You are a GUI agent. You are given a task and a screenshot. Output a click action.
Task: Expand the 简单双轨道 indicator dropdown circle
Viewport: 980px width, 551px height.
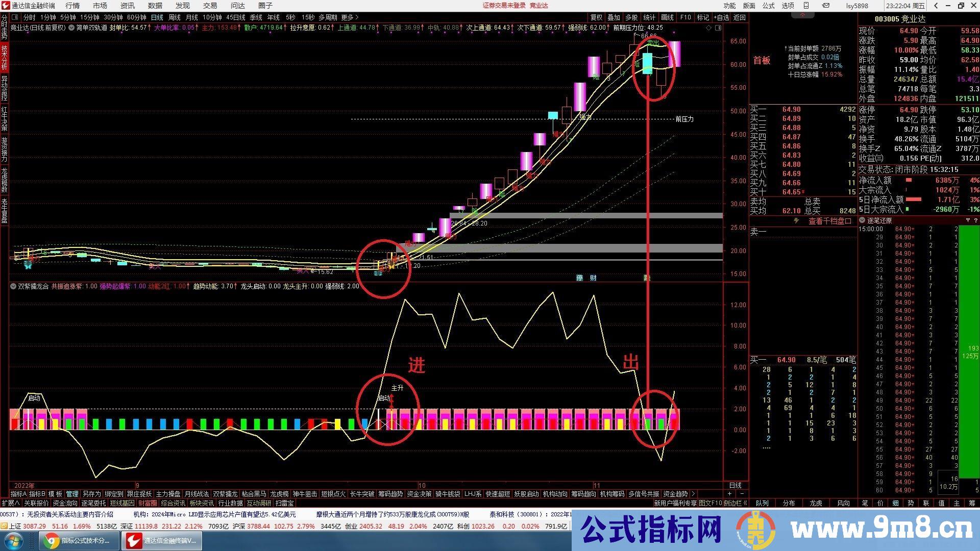pos(71,28)
